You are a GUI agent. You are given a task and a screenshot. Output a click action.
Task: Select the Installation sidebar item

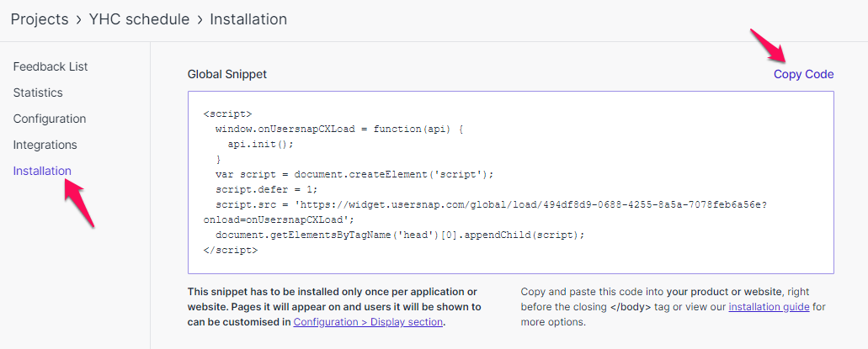point(42,171)
